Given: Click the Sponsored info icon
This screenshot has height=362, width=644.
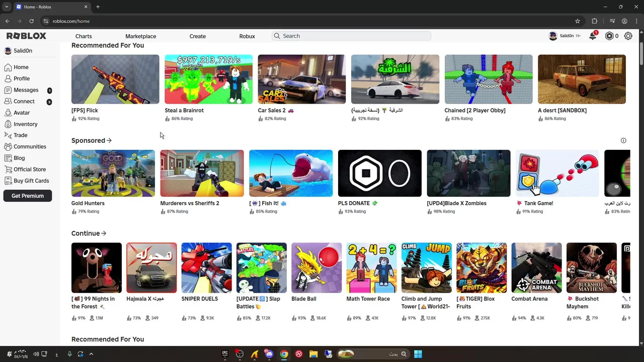Looking at the screenshot, I should (x=623, y=140).
